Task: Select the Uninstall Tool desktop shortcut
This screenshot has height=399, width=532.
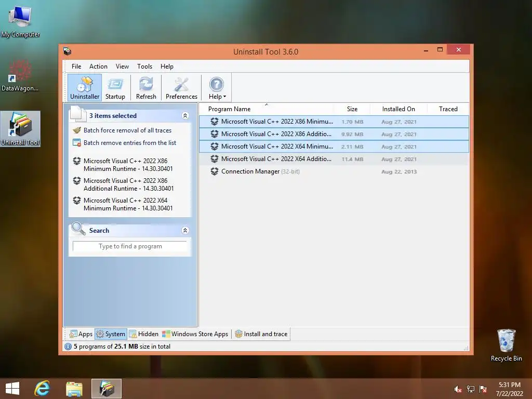Action: (x=20, y=129)
